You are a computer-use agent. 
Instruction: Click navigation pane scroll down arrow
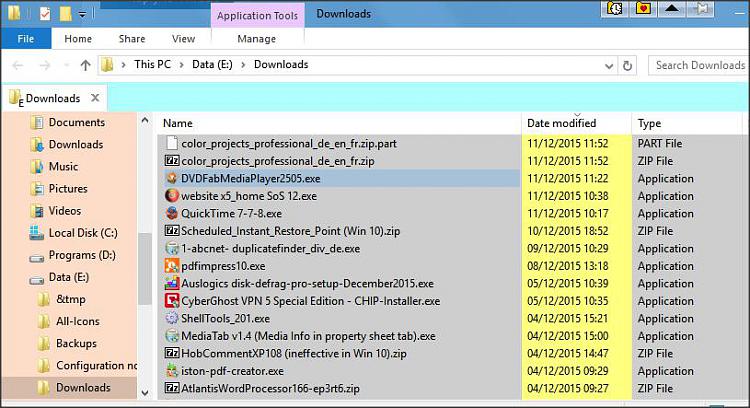pos(145,393)
